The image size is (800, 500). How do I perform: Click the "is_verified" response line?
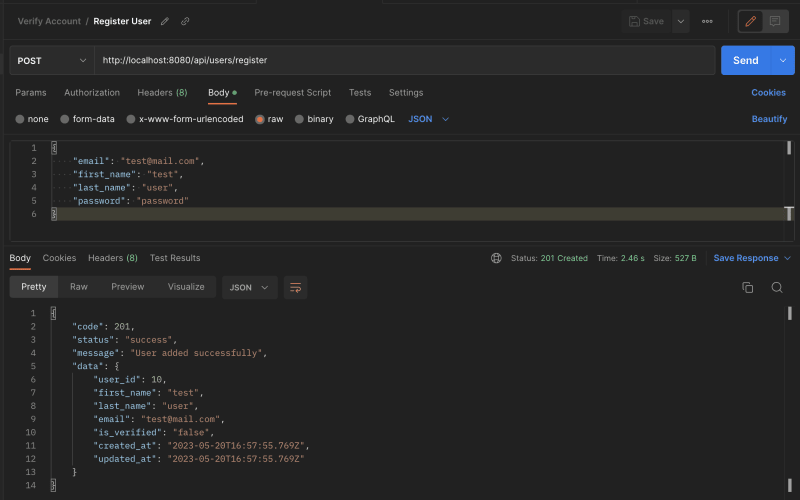154,433
